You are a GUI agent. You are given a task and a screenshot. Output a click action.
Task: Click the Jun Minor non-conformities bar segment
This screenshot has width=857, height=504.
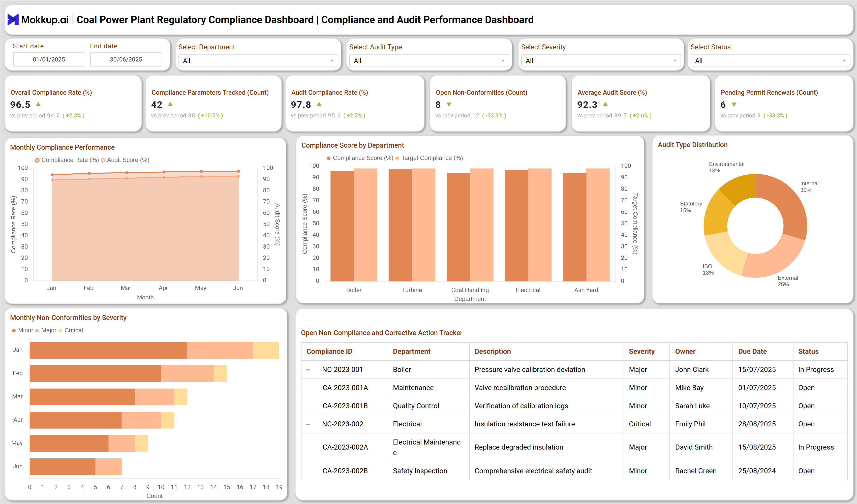pyautogui.click(x=62, y=467)
